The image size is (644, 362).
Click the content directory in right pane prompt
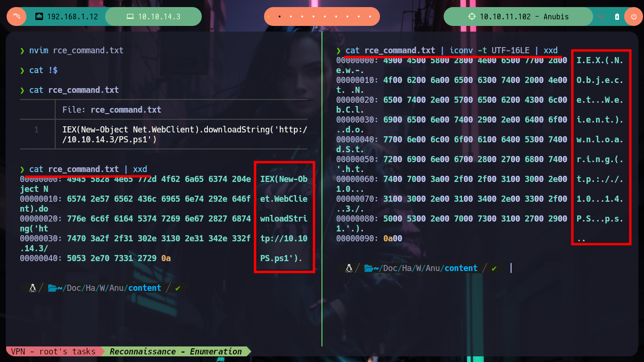pyautogui.click(x=461, y=268)
